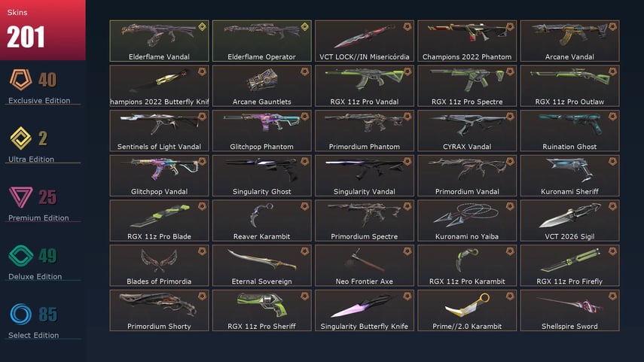This screenshot has height=362, width=644.
Task: Select the Arcane Gauntlets skin card
Action: pos(261,86)
